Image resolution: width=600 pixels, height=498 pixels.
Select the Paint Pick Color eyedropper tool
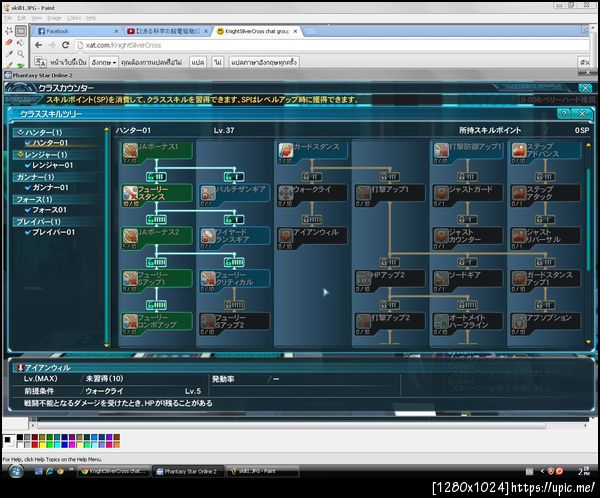pos(9,54)
